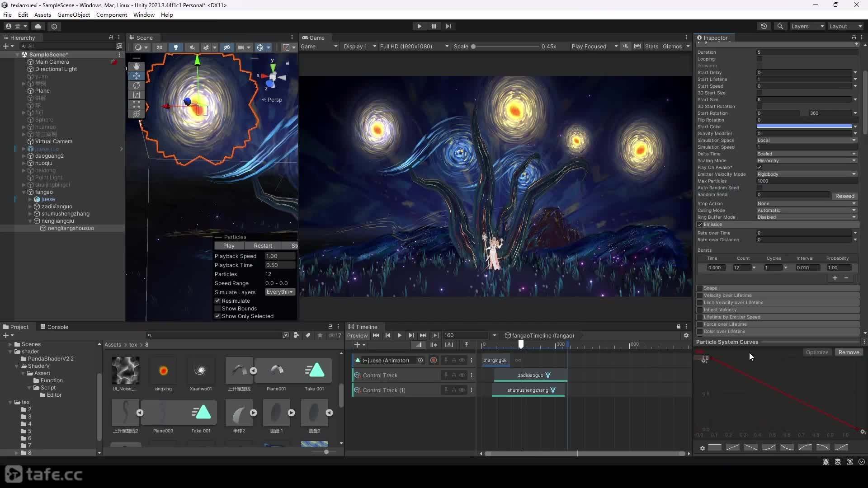Toggle record on juese Animator track
Viewport: 868px width, 488px height.
pyautogui.click(x=434, y=360)
